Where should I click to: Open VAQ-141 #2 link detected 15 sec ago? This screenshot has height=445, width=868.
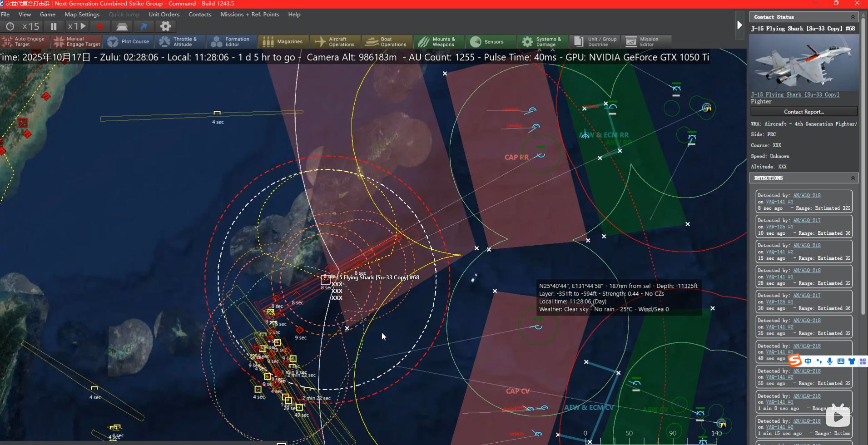[x=779, y=252]
